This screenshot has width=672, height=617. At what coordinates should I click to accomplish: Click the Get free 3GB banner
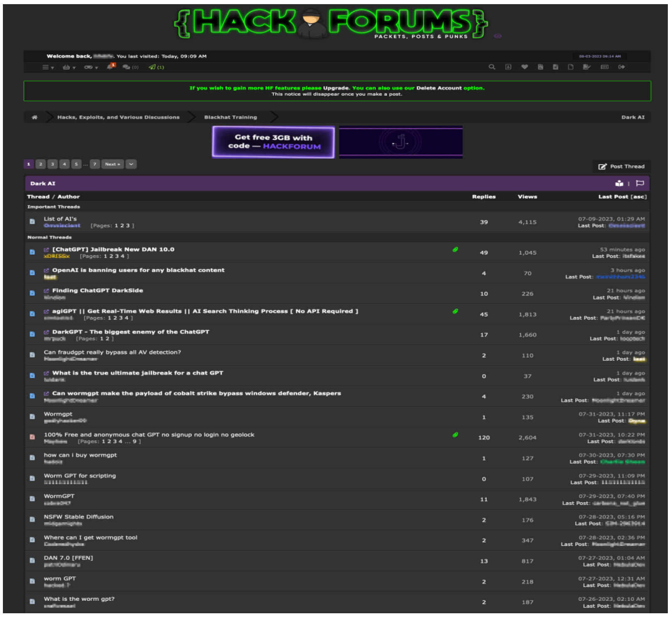point(273,142)
